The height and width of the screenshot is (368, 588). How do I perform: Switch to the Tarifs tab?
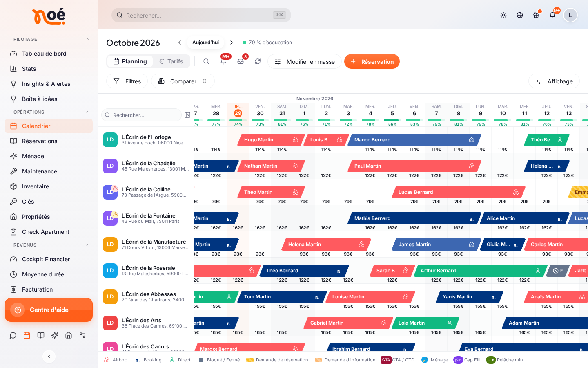(x=171, y=61)
